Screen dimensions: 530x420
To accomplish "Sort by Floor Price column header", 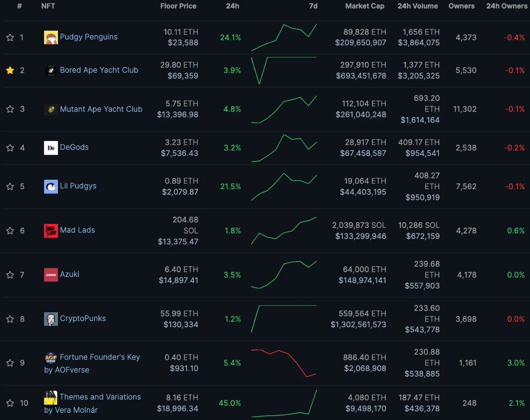I will tap(178, 6).
